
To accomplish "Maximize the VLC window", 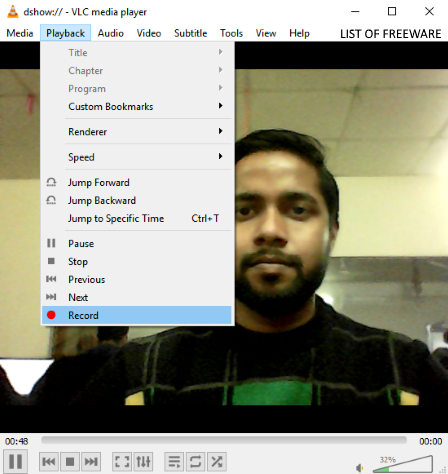I will [392, 11].
